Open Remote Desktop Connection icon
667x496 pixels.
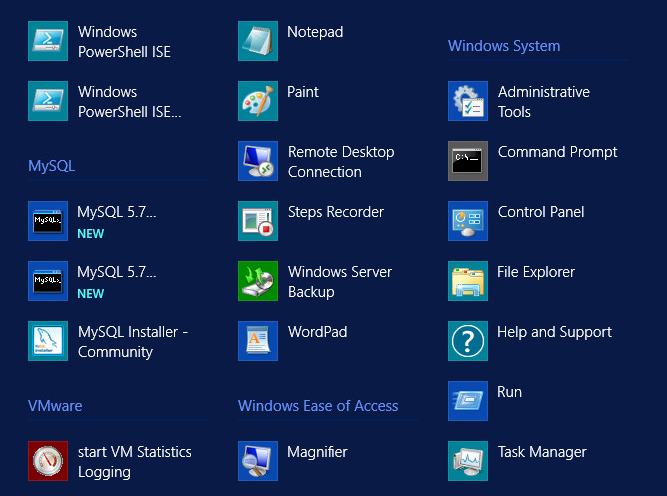coord(258,161)
